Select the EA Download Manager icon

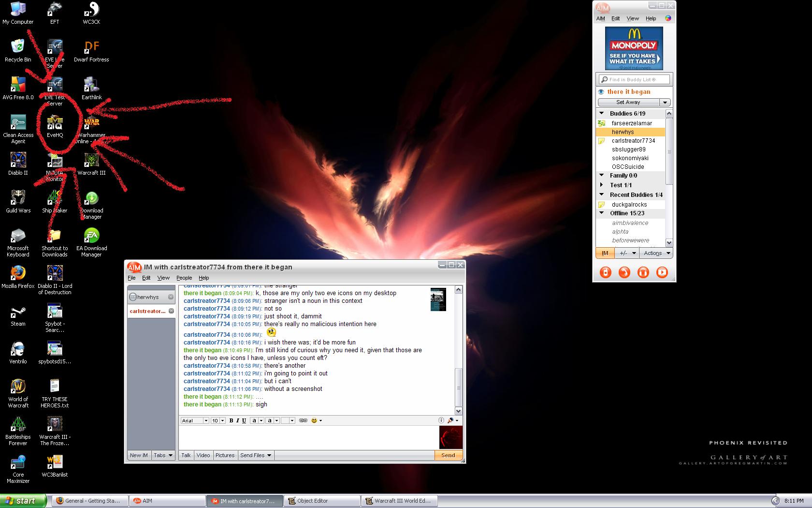click(91, 242)
